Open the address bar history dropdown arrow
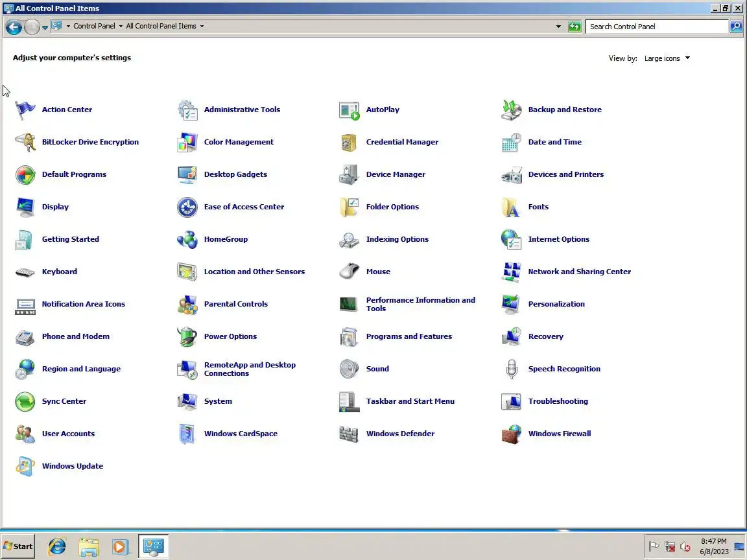Image resolution: width=747 pixels, height=560 pixels. [558, 27]
